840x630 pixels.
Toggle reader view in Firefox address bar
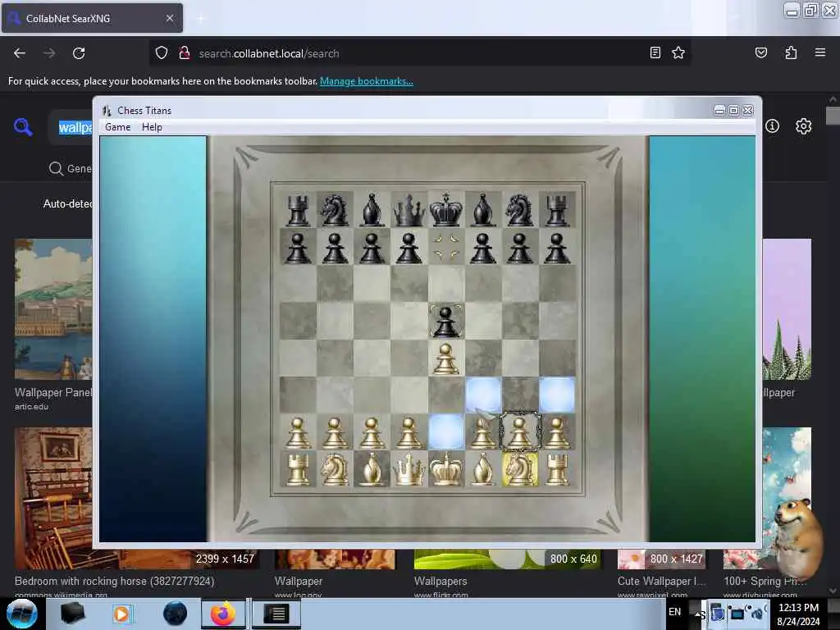point(655,52)
